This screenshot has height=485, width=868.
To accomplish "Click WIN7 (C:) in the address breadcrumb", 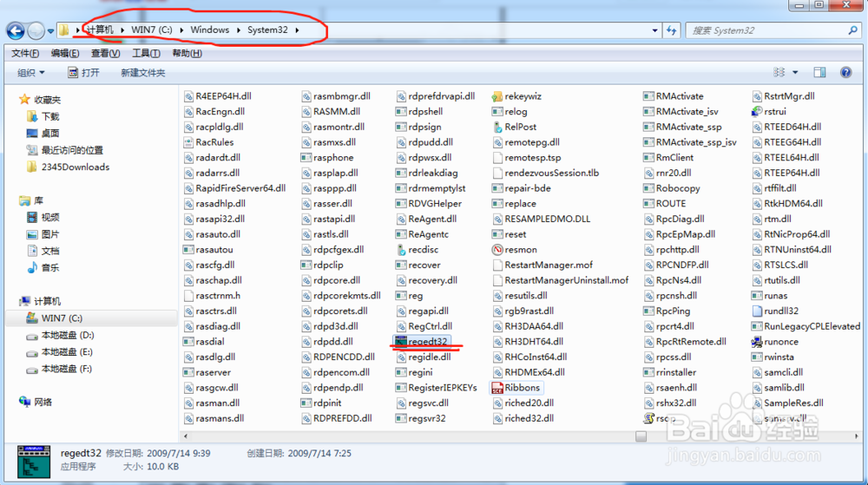I will coord(152,29).
